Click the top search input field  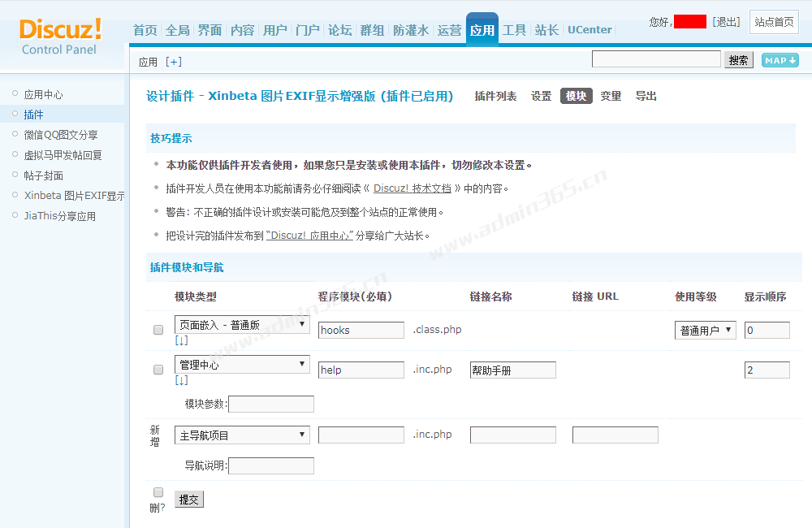pos(656,58)
